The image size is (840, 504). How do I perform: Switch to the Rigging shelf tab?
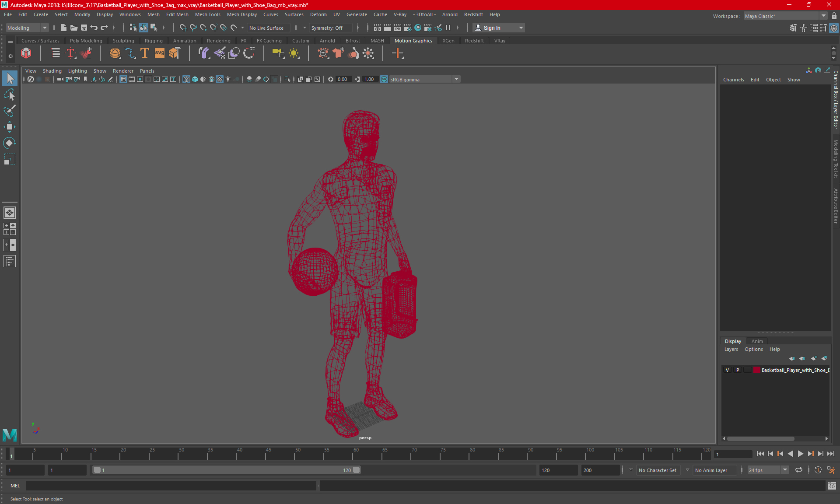click(x=154, y=41)
